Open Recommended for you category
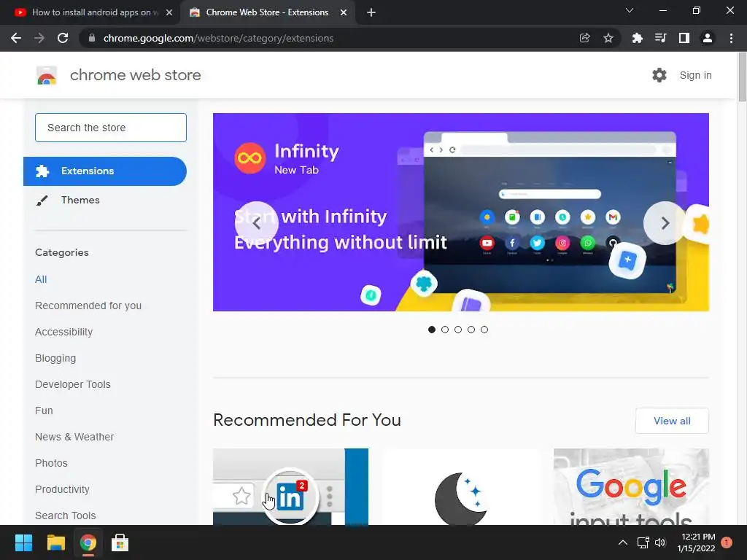The width and height of the screenshot is (747, 560). pyautogui.click(x=88, y=306)
